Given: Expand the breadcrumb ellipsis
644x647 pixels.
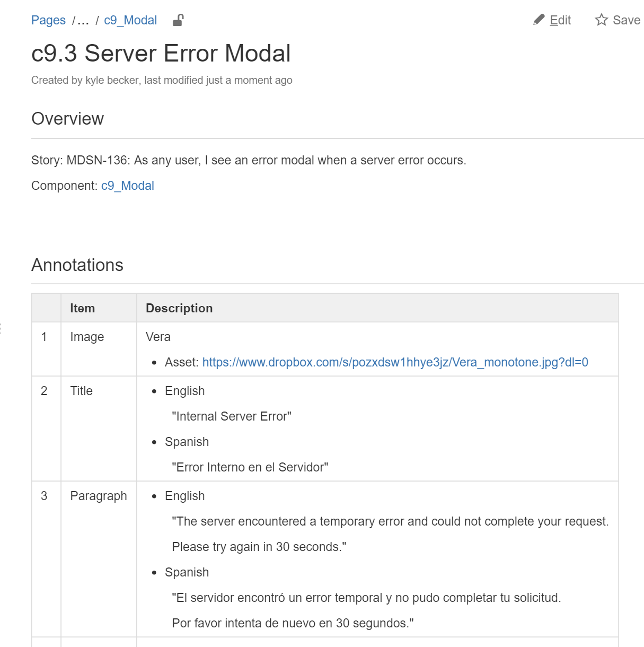Looking at the screenshot, I should [x=83, y=21].
